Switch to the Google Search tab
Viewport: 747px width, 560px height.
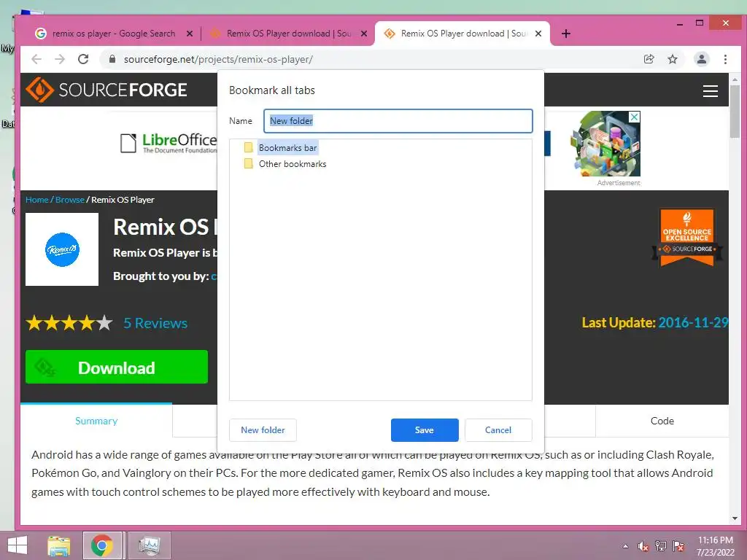pos(113,34)
